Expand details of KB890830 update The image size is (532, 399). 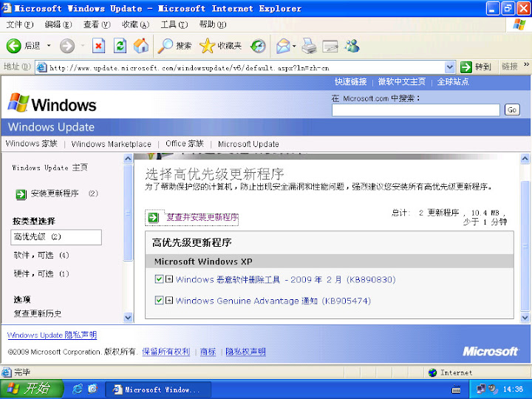click(x=169, y=279)
